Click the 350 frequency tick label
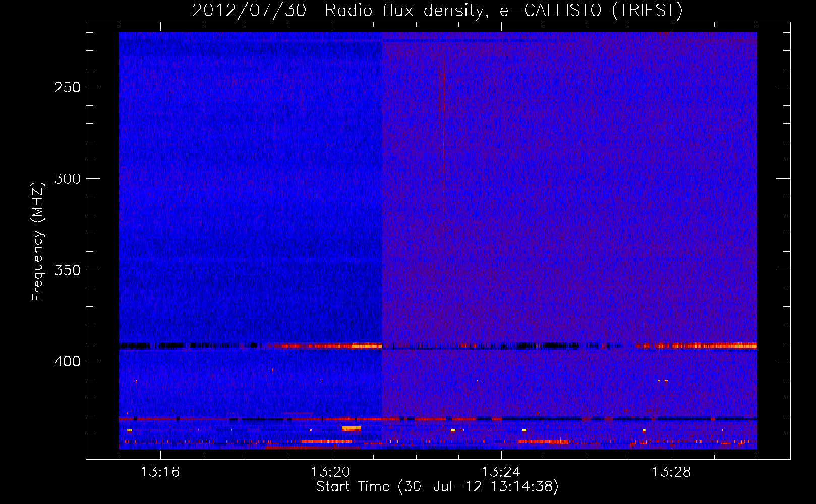This screenshot has width=816, height=504. coord(68,271)
